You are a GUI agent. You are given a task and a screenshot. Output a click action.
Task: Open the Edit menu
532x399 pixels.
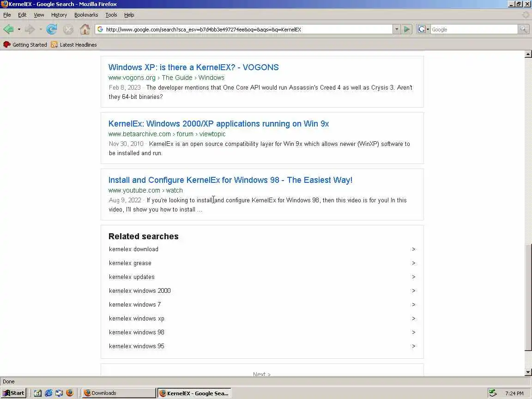pos(22,15)
